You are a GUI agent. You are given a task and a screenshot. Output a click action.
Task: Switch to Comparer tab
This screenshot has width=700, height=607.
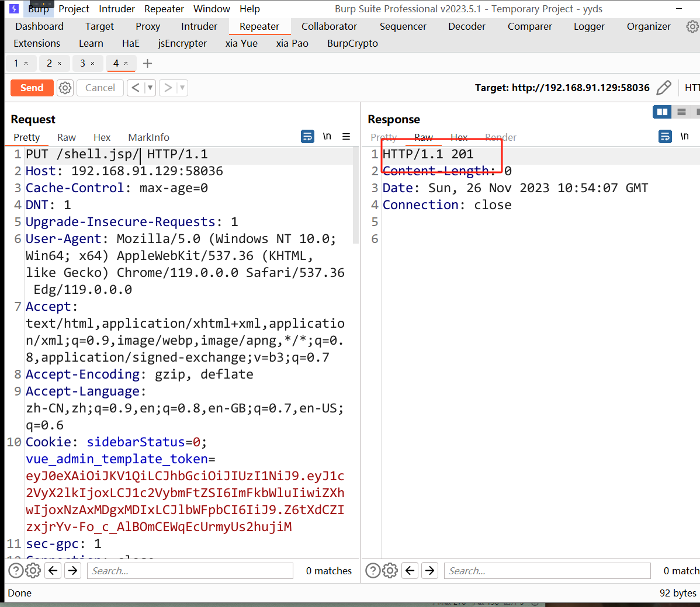tap(529, 27)
